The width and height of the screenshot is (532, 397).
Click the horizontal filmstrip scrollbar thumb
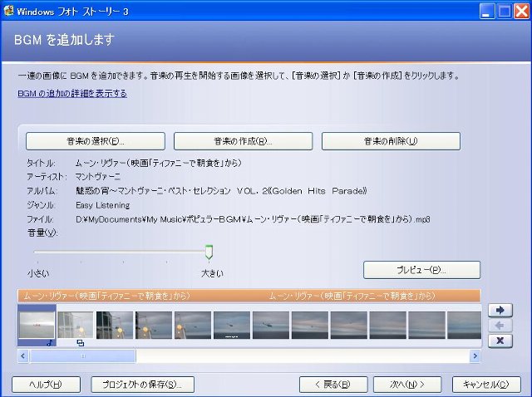[x=83, y=356]
